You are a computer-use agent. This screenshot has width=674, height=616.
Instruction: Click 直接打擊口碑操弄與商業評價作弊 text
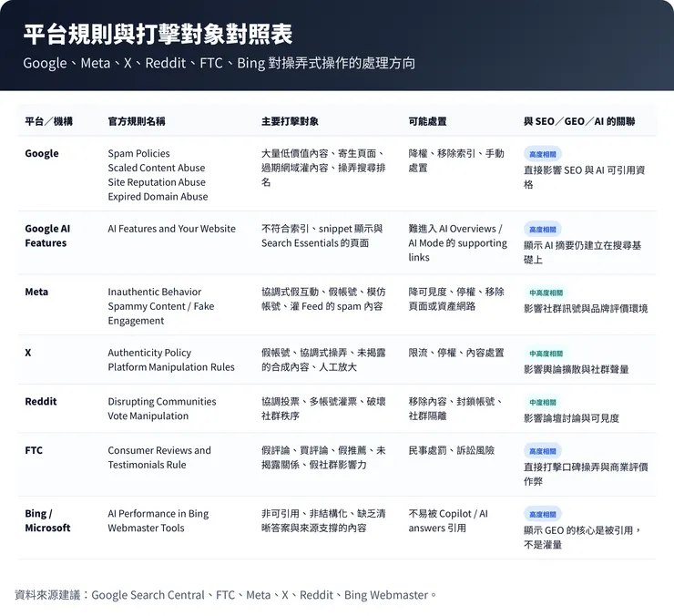tap(586, 474)
